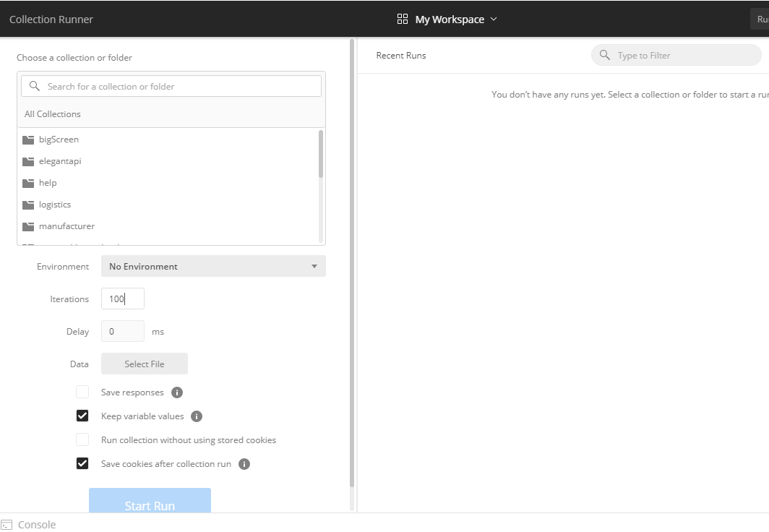Enable the Save responses checkbox
The width and height of the screenshot is (769, 532).
coord(82,392)
